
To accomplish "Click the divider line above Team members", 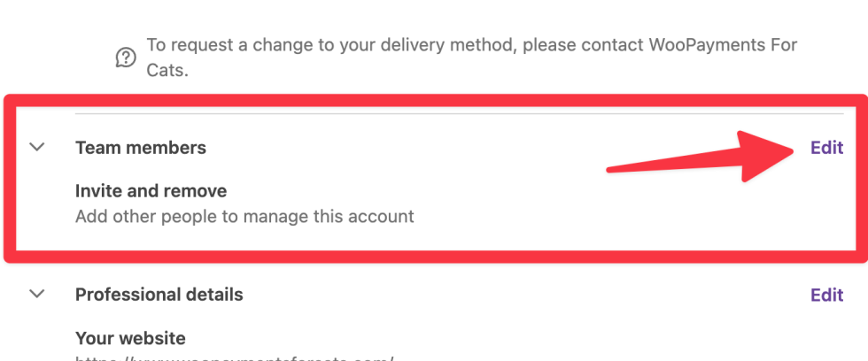I will tap(443, 113).
